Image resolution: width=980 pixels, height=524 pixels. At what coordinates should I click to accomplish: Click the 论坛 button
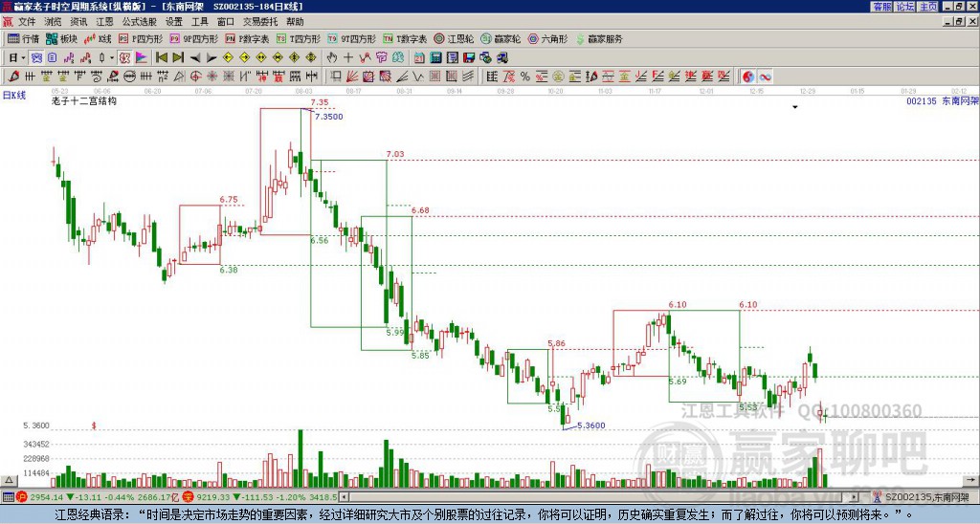point(905,7)
